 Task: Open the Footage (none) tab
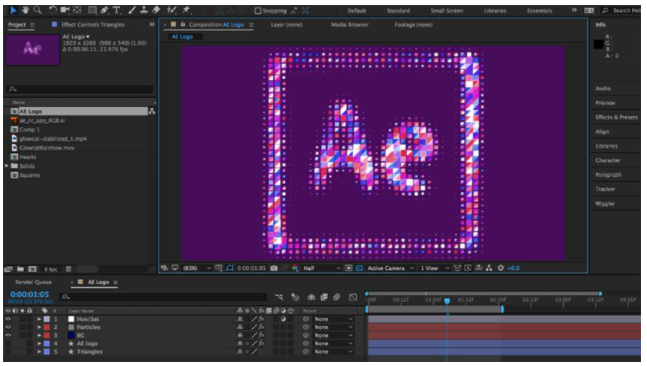coord(413,25)
